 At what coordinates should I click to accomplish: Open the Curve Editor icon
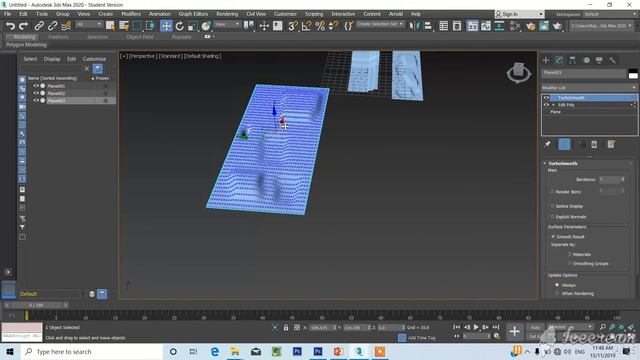[486, 26]
